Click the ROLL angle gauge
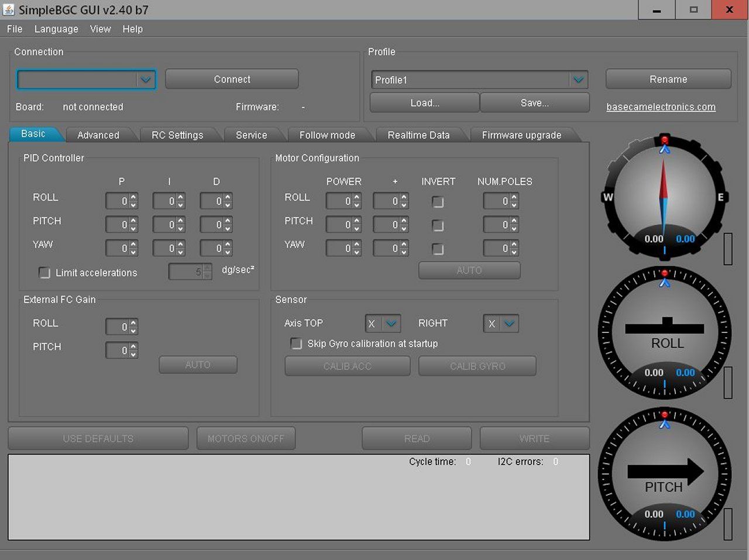 click(664, 332)
